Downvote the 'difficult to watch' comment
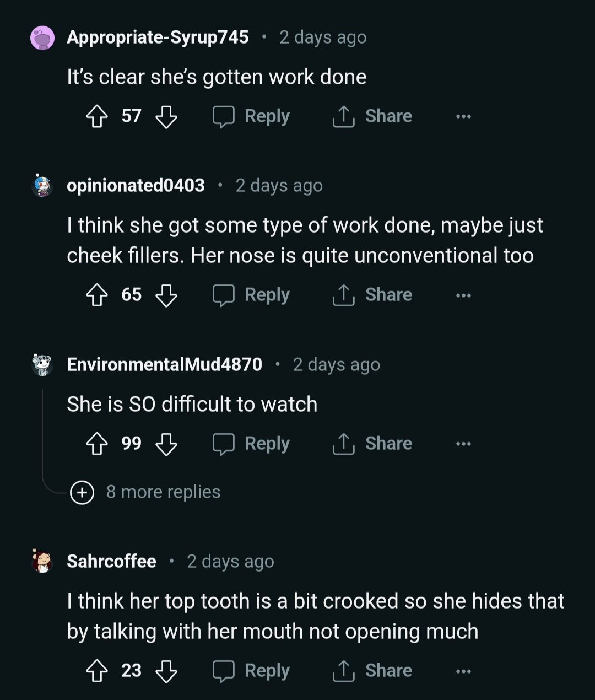The width and height of the screenshot is (595, 700). pyautogui.click(x=166, y=444)
